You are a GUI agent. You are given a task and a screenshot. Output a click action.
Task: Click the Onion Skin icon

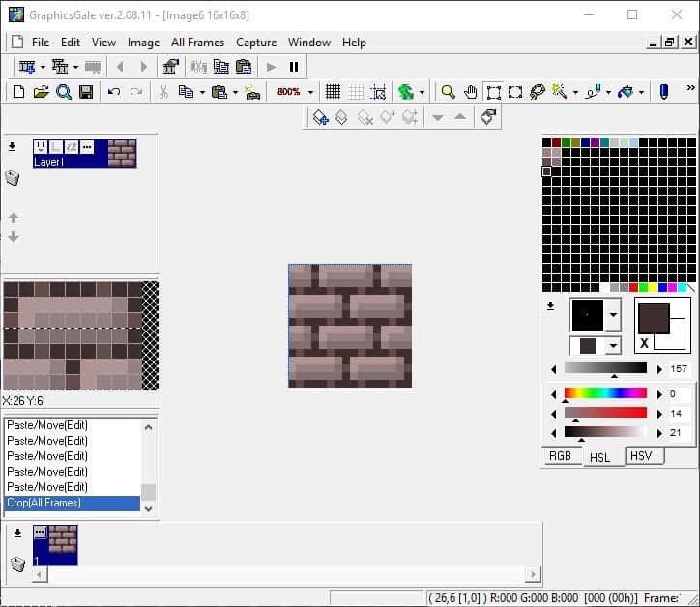coord(406,92)
